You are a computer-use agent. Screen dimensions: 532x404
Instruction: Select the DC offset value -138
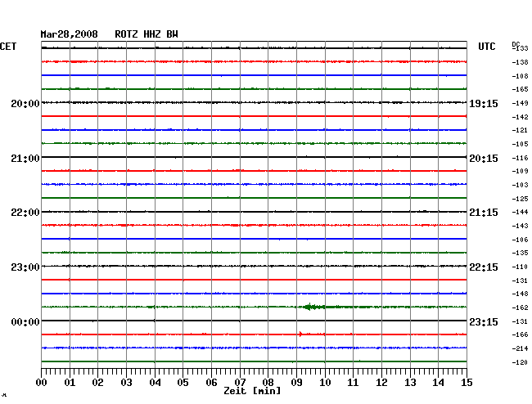pyautogui.click(x=520, y=62)
